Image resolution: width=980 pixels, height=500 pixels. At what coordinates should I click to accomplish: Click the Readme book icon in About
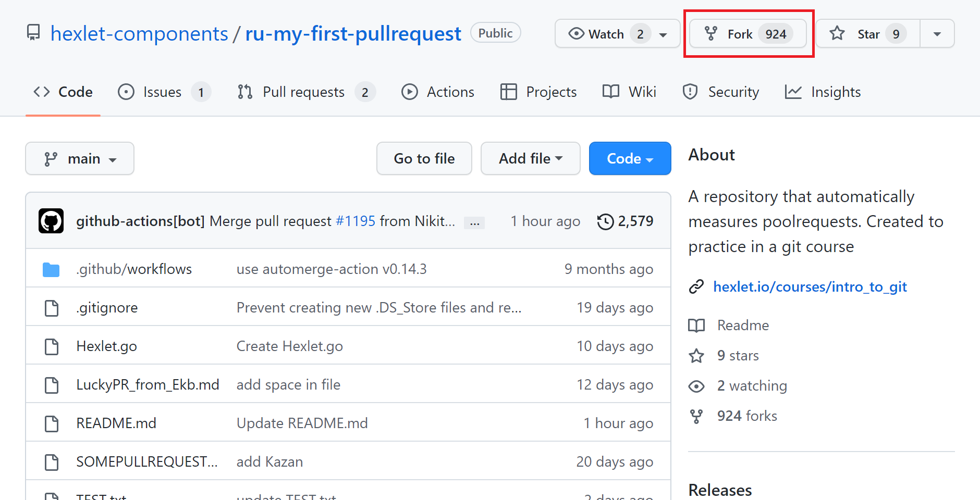coord(696,326)
